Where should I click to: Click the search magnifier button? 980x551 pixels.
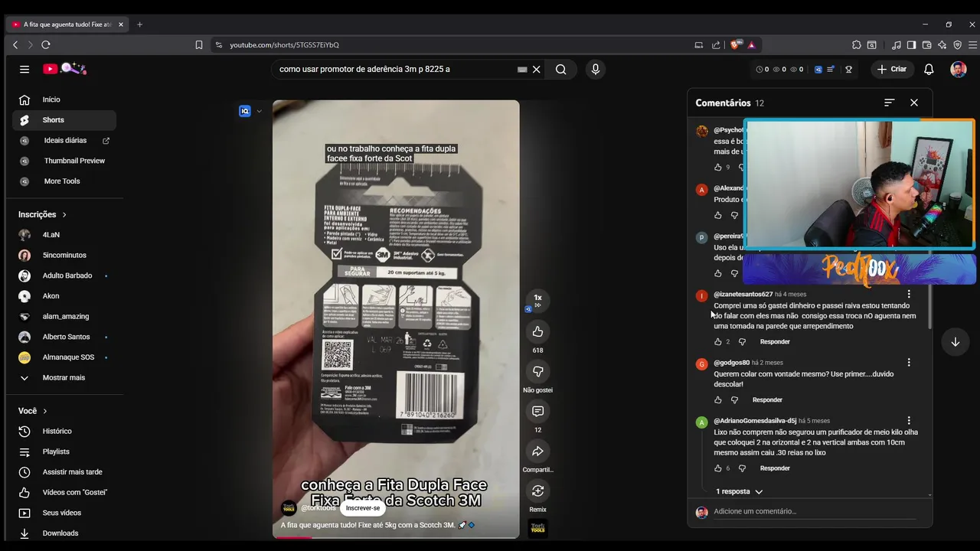560,69
